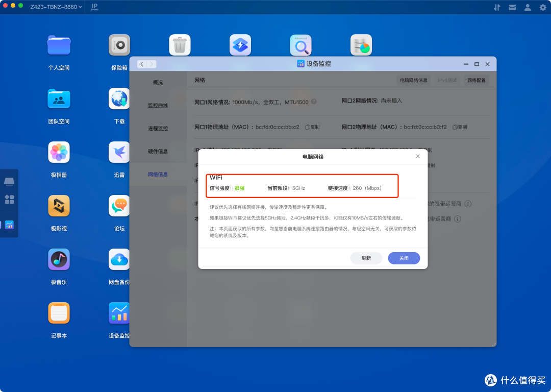
Task: Click the 网络配置 button
Action: [477, 80]
